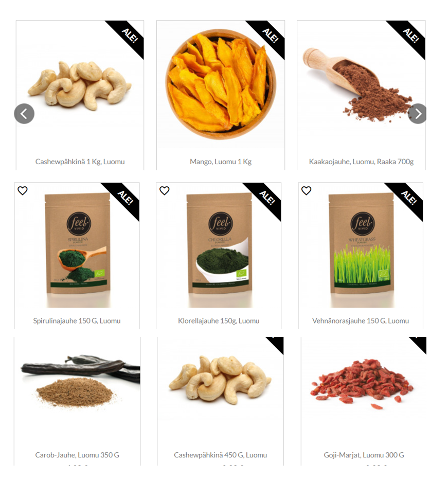Screen dimensions: 448x480
Task: Open Mango, Luomu 1 Kg link
Action: tap(221, 162)
